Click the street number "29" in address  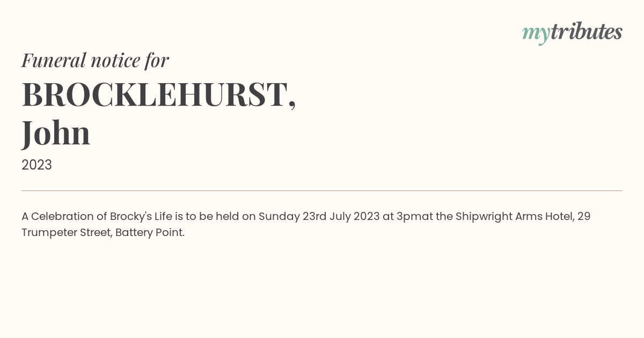pyautogui.click(x=584, y=217)
